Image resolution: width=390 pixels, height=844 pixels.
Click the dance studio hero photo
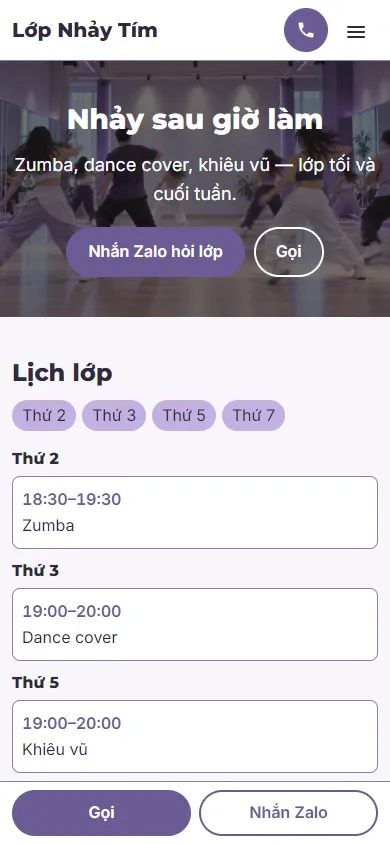tap(195, 188)
